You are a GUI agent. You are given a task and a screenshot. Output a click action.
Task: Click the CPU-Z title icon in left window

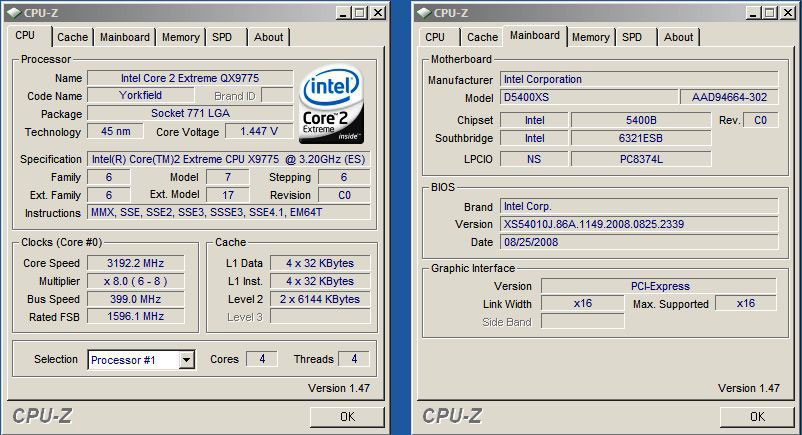(x=14, y=13)
